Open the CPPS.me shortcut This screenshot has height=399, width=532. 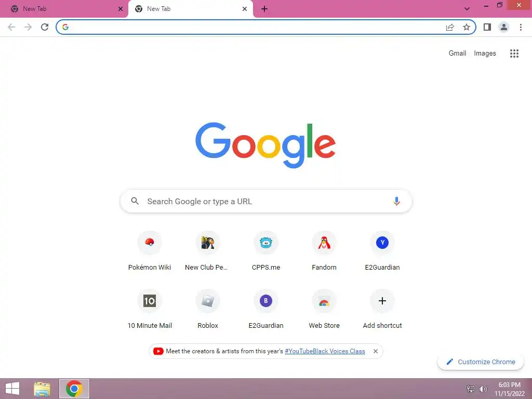tap(266, 251)
